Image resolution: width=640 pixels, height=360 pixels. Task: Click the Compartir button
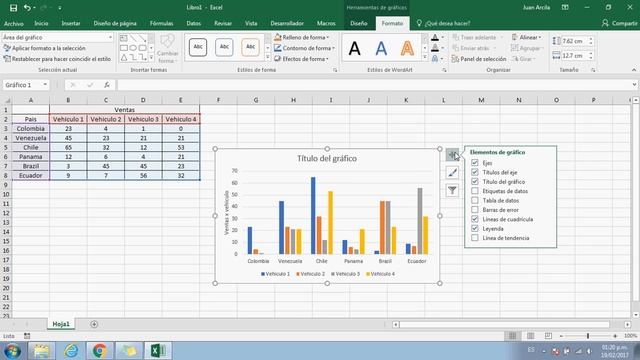click(x=619, y=24)
